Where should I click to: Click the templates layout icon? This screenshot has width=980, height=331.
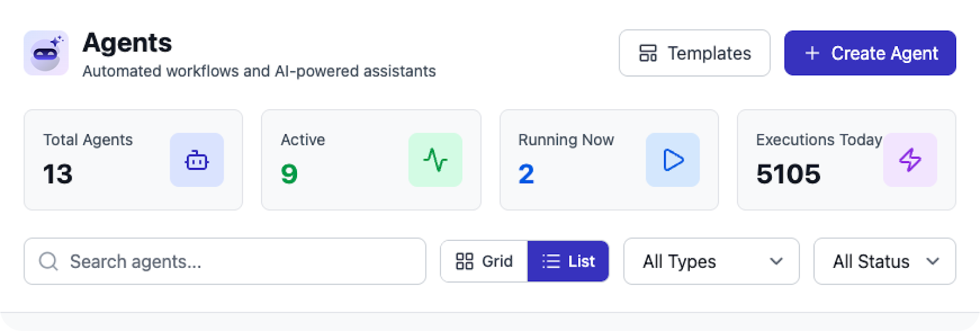tap(648, 53)
